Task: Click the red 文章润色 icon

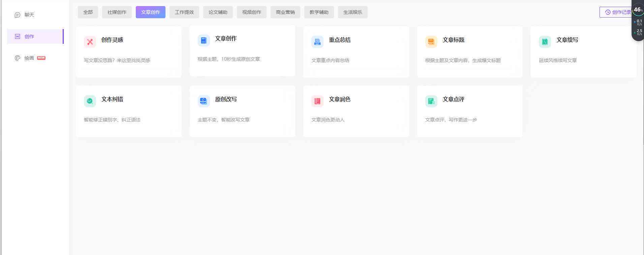Action: [x=317, y=101]
